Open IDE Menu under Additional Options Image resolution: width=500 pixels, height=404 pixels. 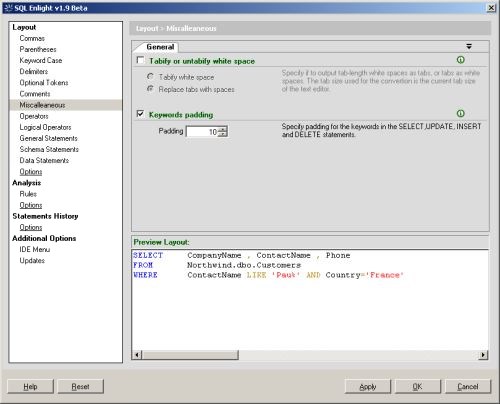tap(35, 249)
